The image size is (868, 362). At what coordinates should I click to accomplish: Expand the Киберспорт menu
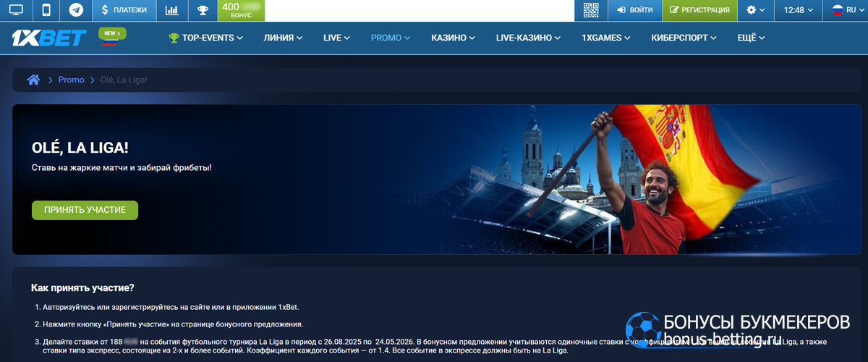[x=684, y=38]
